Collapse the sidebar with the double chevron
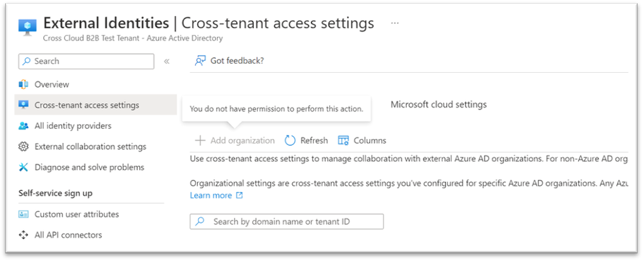This screenshot has width=644, height=261. 167,62
